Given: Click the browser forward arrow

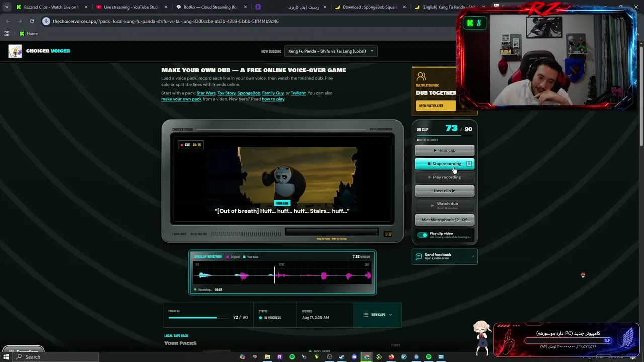Looking at the screenshot, I should [20, 21].
